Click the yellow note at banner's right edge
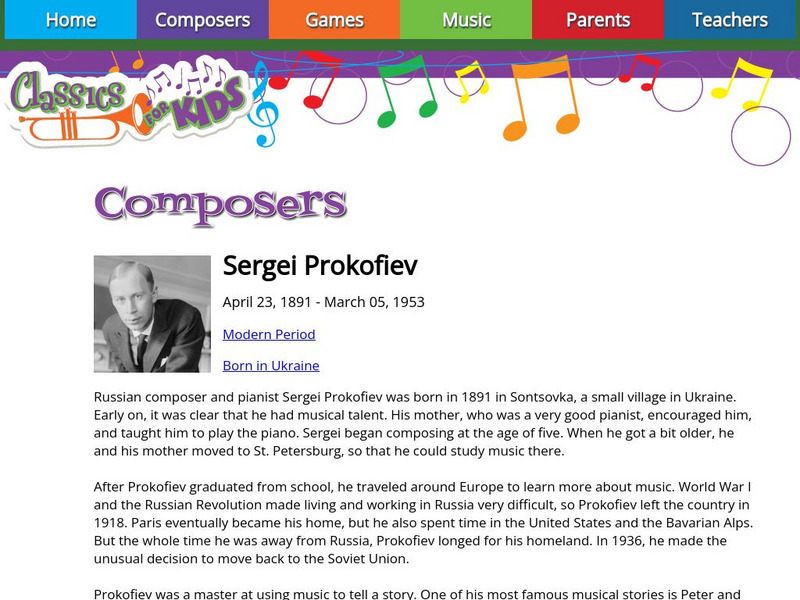Image resolution: width=800 pixels, height=600 pixels. tap(740, 80)
